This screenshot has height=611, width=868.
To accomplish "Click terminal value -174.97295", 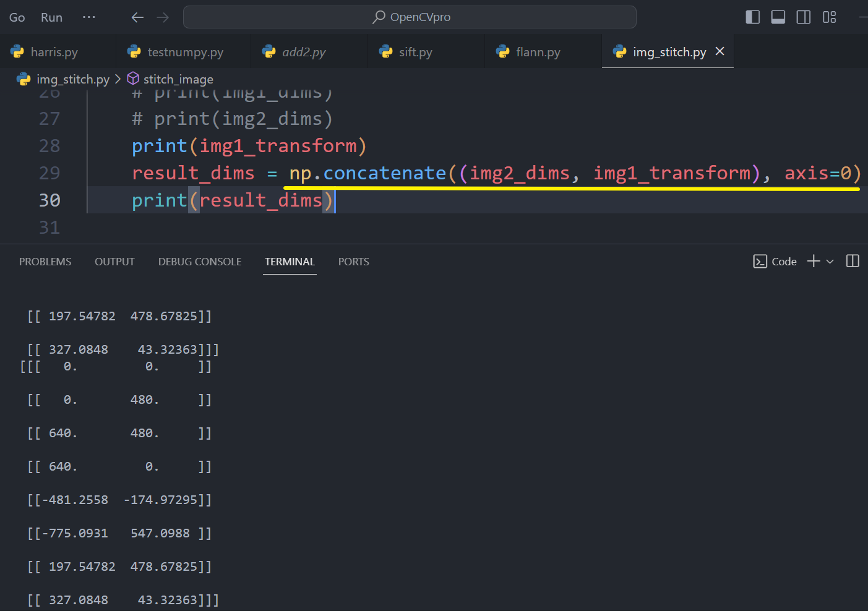I will (160, 500).
